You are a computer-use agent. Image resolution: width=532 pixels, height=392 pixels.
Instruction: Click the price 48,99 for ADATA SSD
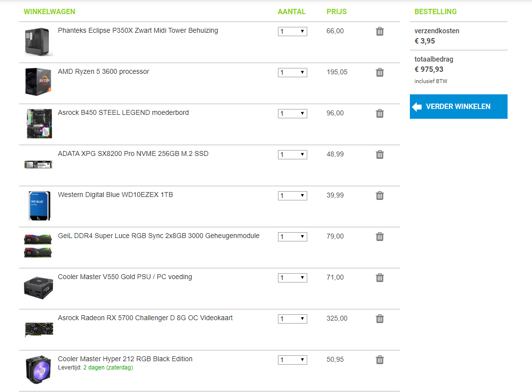[x=335, y=154]
